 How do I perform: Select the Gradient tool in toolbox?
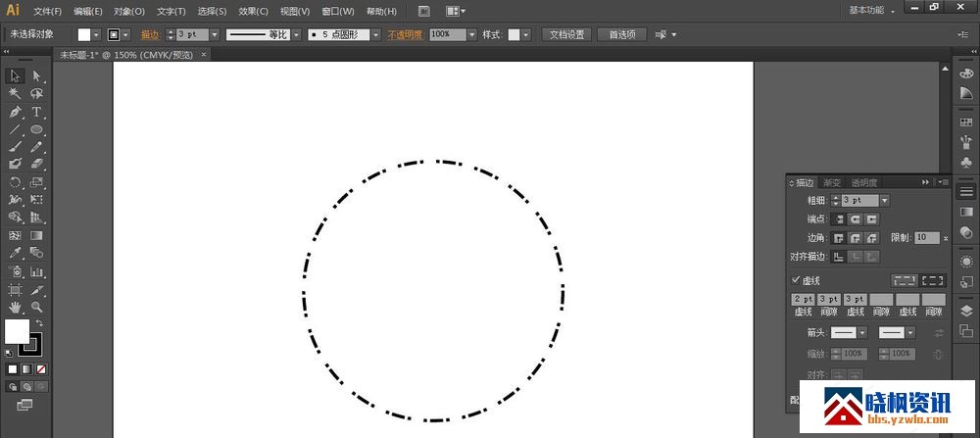point(37,235)
